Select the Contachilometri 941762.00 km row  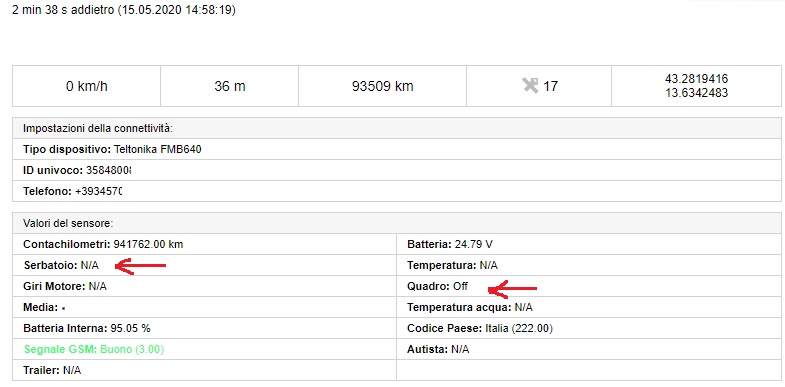(204, 244)
